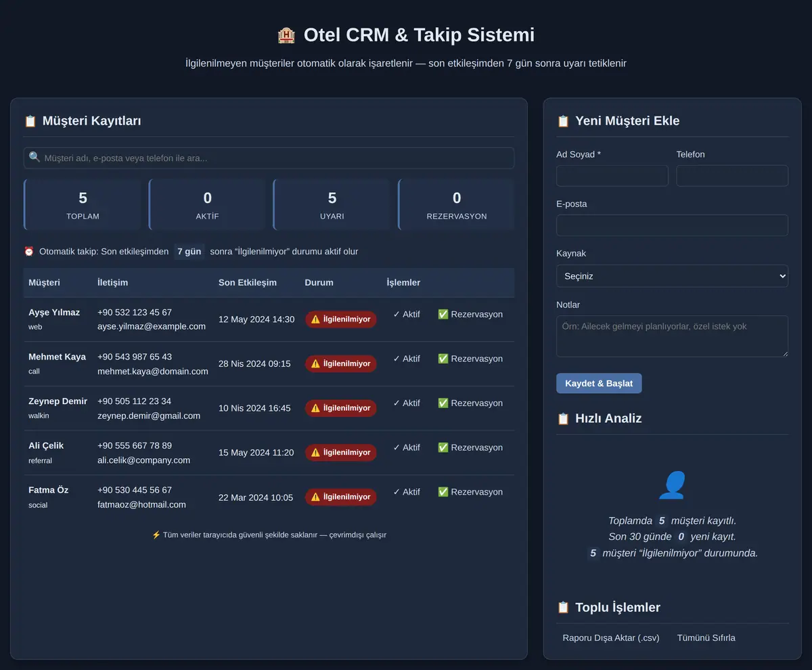Click date 28 Nis 2024 09:15
The image size is (812, 670).
point(254,364)
